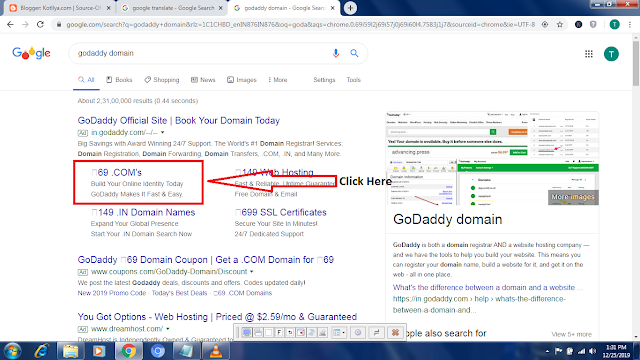Viewport: 640px width, 360px height.
Task: Open VLC media player from taskbar
Action: pos(216,351)
